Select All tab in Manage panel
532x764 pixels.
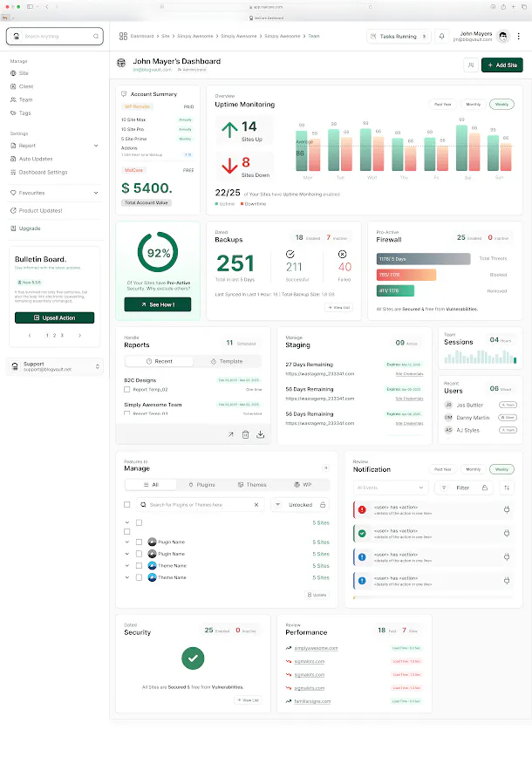pyautogui.click(x=151, y=485)
